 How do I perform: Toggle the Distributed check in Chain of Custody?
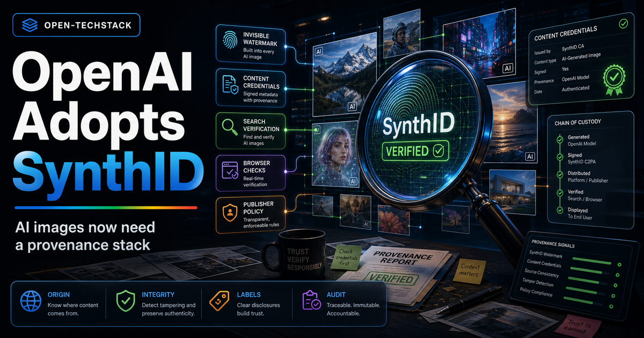click(x=560, y=175)
